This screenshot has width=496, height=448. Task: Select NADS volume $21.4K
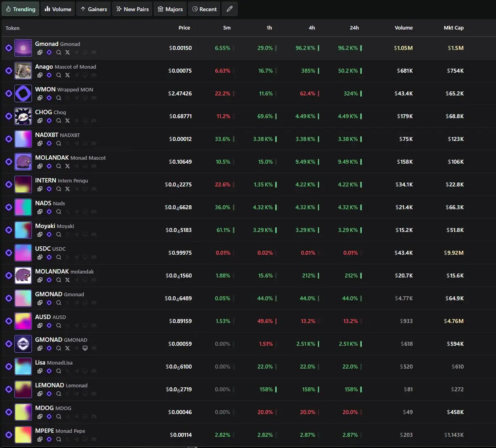point(403,207)
